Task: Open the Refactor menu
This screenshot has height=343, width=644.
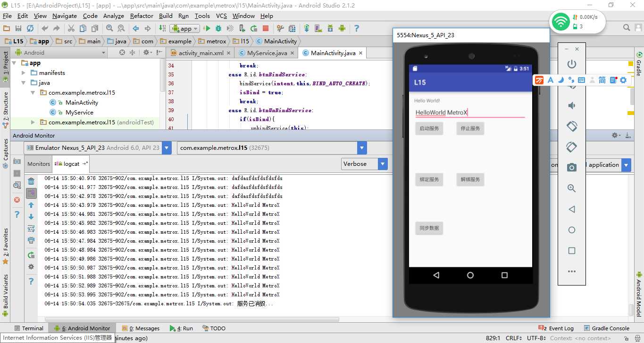Action: 142,16
